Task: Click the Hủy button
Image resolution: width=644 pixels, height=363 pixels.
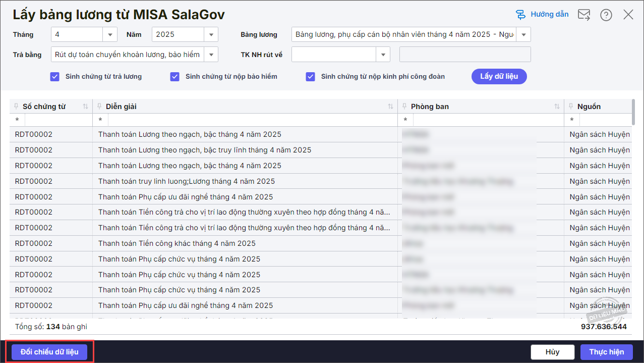Action: point(553,352)
